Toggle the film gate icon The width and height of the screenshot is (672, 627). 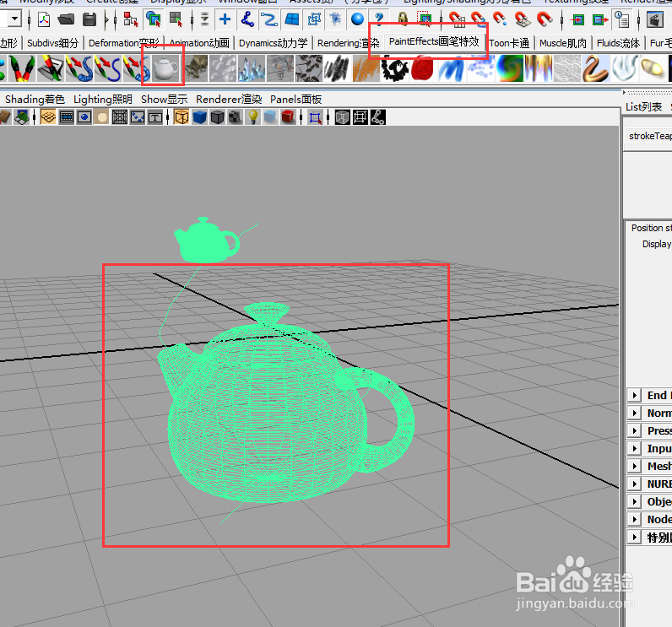[67, 117]
